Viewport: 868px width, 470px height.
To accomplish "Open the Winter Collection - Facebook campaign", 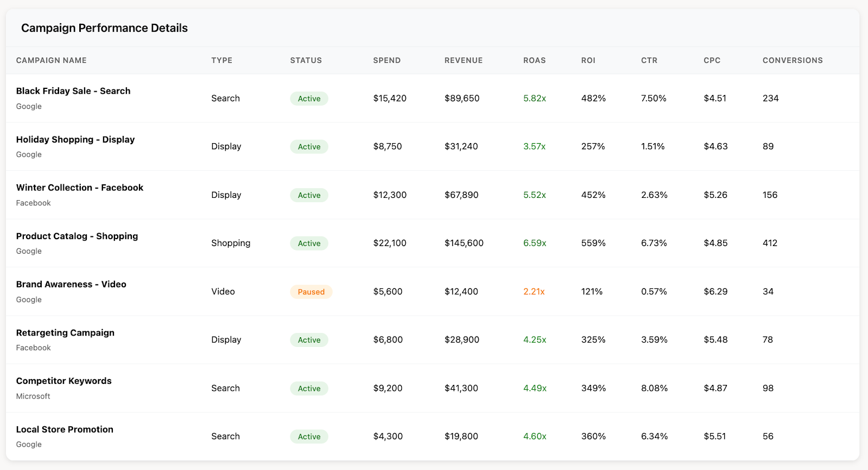I will 79,188.
